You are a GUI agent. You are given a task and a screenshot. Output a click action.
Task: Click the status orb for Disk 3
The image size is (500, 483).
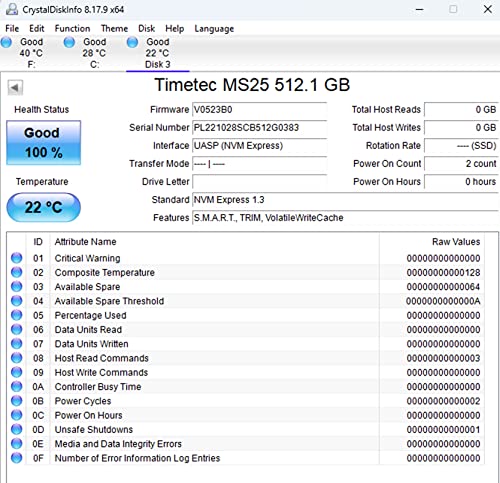pyautogui.click(x=132, y=42)
